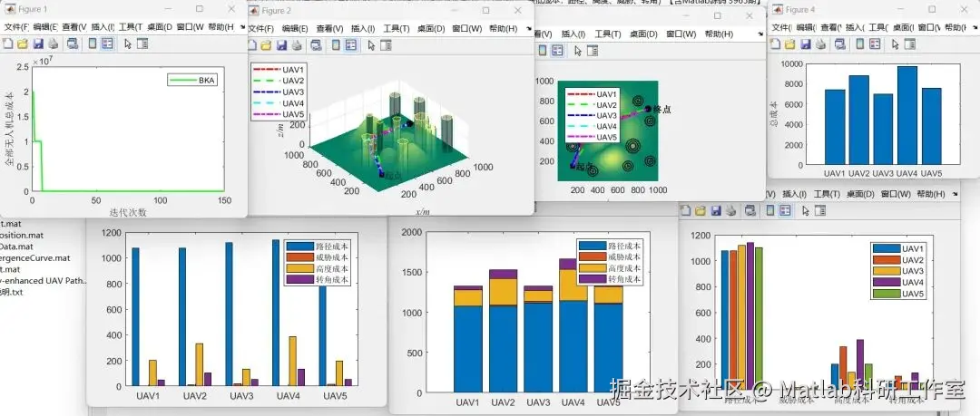Open 插入 menu in Figure 1
Image resolution: width=980 pixels, height=416 pixels.
pyautogui.click(x=103, y=27)
